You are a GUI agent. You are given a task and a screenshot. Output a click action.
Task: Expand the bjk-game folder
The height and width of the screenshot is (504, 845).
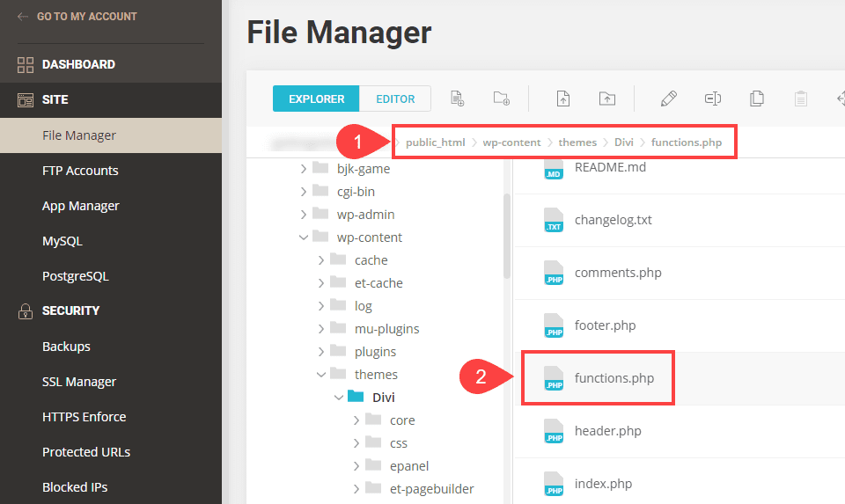coord(304,169)
